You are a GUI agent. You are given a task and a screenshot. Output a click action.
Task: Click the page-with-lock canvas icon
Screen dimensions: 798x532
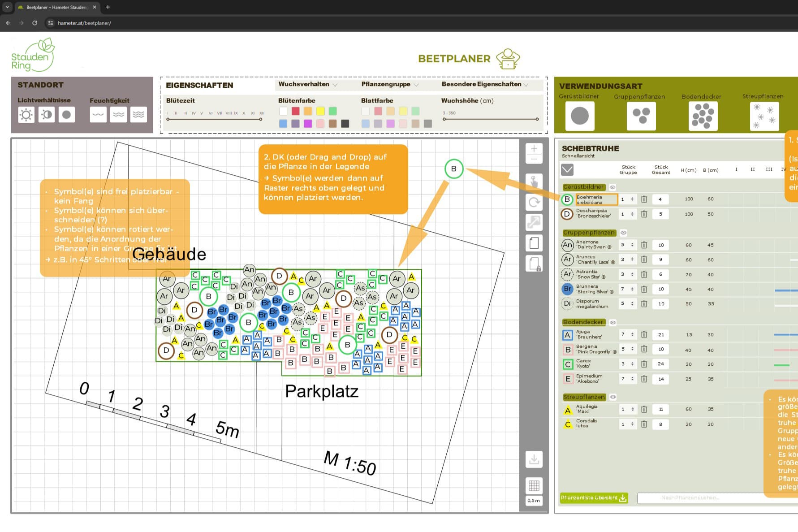pyautogui.click(x=534, y=264)
